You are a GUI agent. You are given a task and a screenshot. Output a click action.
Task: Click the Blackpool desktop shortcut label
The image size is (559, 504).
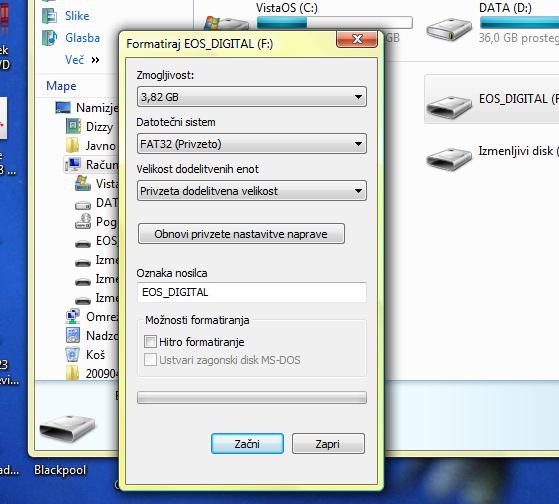point(60,470)
